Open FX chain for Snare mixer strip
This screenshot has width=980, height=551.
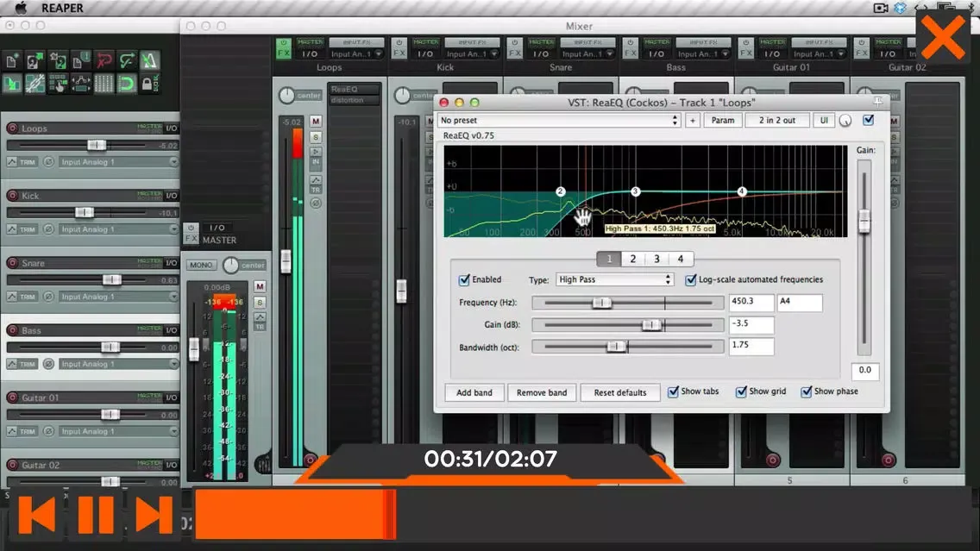click(514, 53)
